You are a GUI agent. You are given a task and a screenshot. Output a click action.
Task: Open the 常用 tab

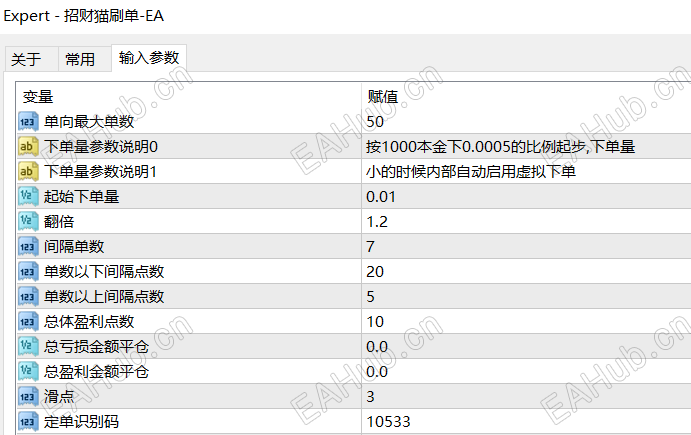tap(80, 60)
